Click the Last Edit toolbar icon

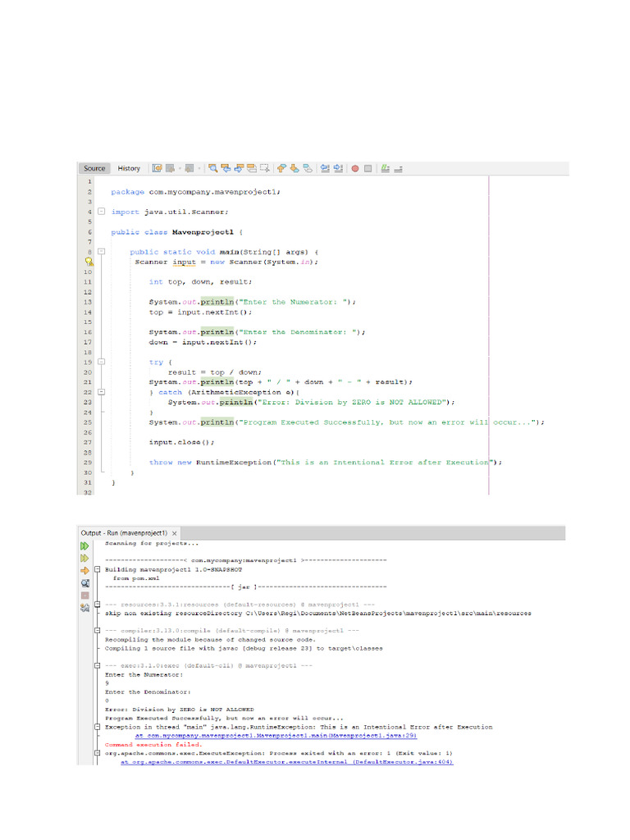(x=157, y=168)
